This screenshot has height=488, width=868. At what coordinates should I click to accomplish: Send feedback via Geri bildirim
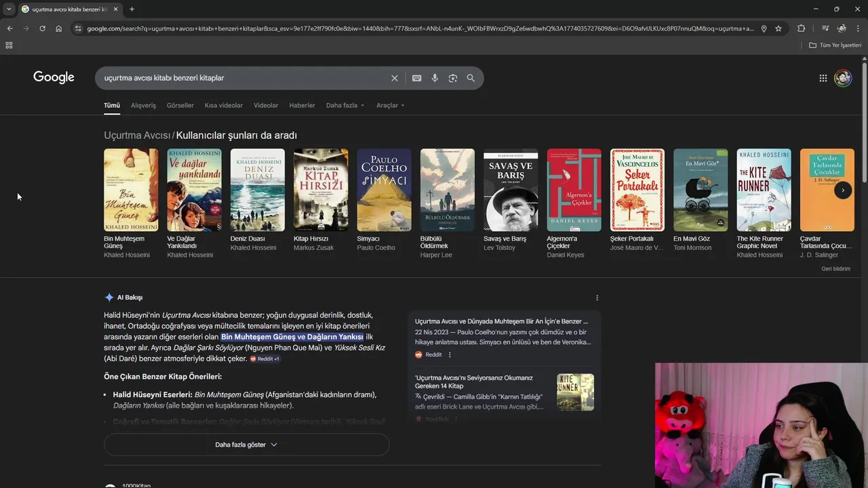[x=835, y=269]
